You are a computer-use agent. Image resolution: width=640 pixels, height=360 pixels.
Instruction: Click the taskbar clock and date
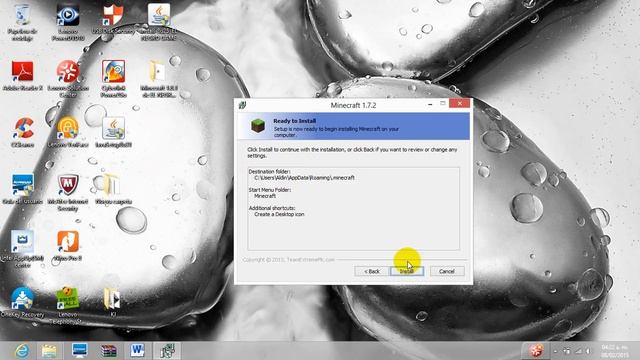point(614,351)
